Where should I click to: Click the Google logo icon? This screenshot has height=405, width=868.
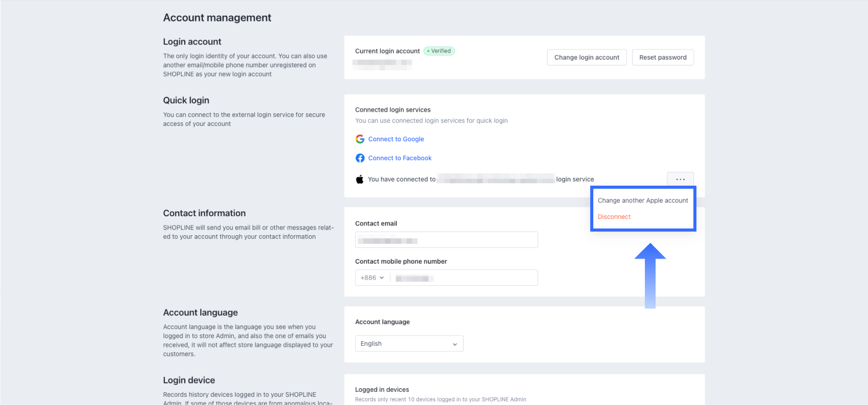[360, 139]
